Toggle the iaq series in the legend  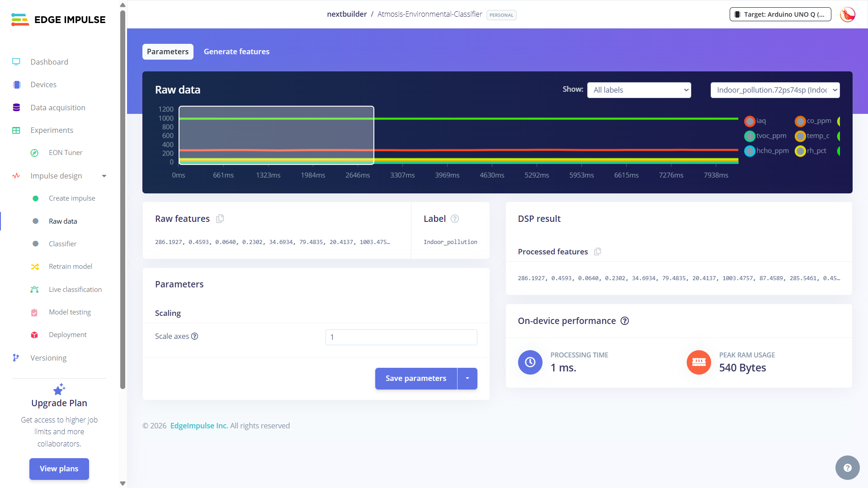click(755, 121)
